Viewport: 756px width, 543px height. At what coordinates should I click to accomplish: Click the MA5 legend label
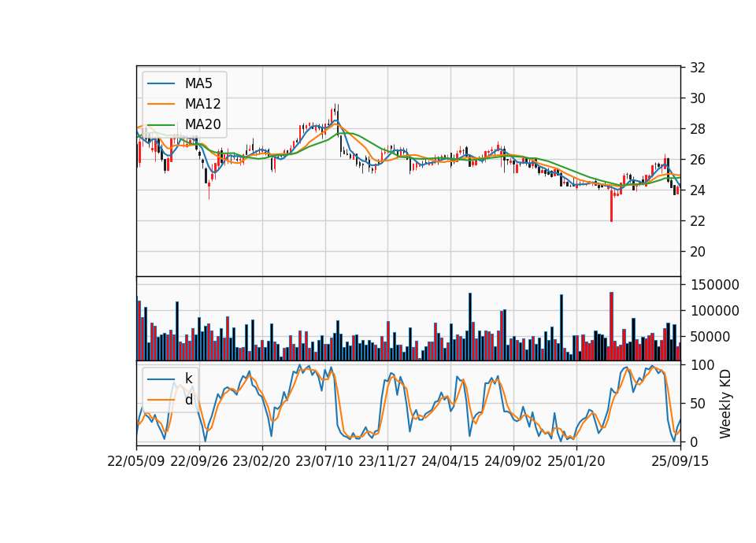[x=198, y=83]
